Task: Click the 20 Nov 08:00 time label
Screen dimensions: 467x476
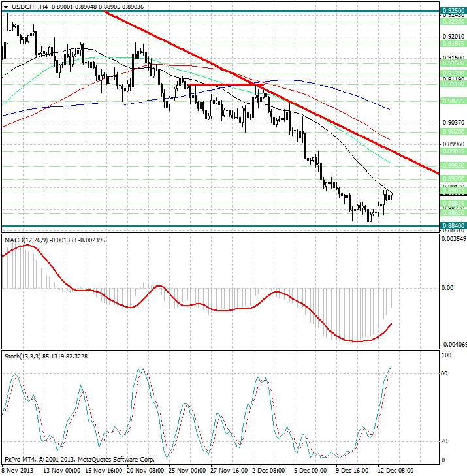Action: pyautogui.click(x=146, y=471)
